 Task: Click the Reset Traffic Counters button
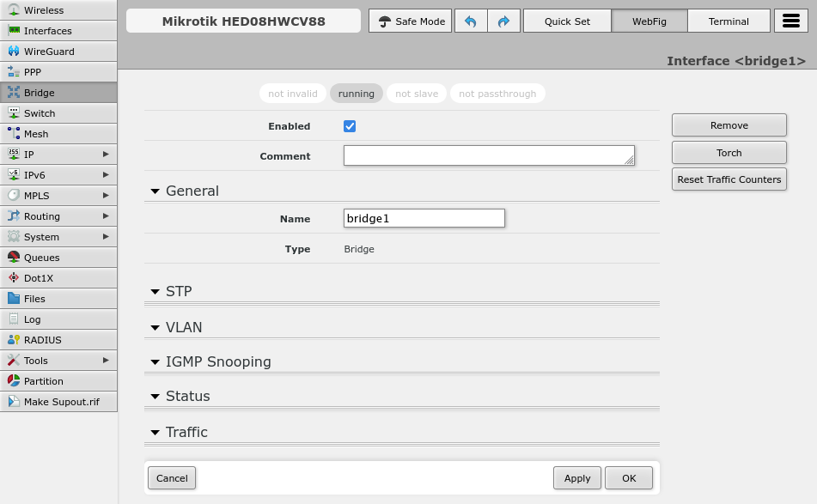pyautogui.click(x=729, y=179)
